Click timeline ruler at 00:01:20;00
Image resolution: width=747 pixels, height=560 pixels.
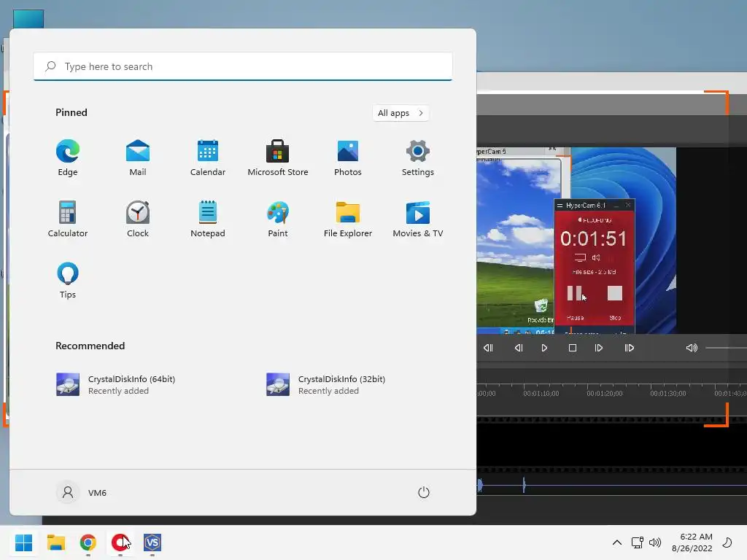pyautogui.click(x=605, y=393)
